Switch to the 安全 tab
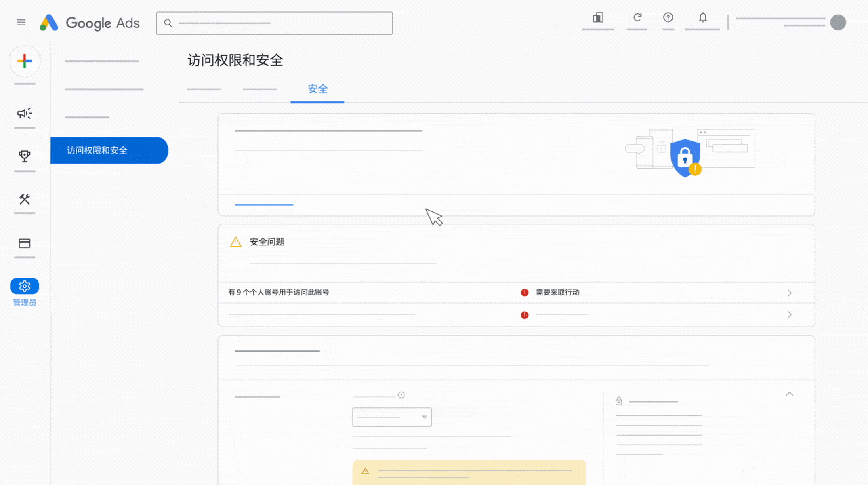Screen dimensions: 868x485 317,89
